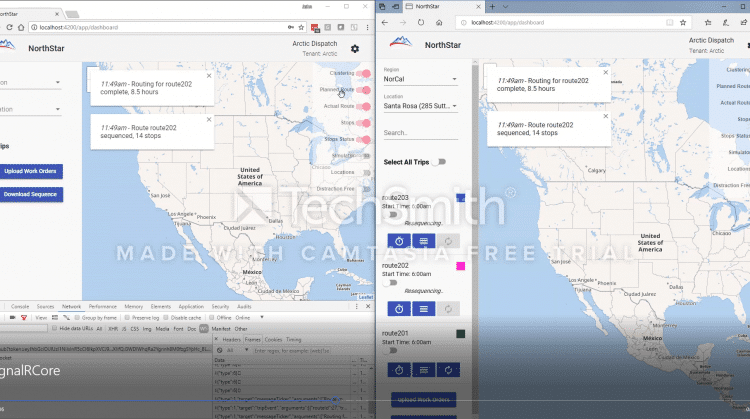The width and height of the screenshot is (750, 419).
Task: Click in trips Search field
Action: (420, 133)
